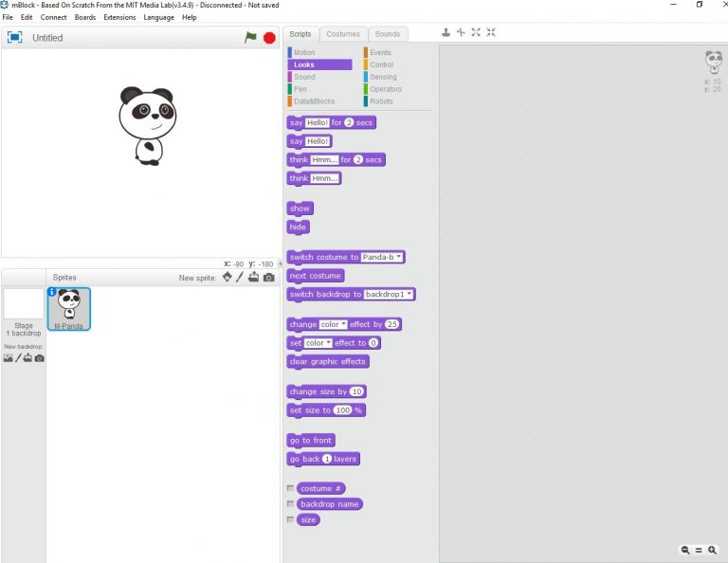Open the Boards menu
Screen dimensions: 728x563
click(85, 17)
